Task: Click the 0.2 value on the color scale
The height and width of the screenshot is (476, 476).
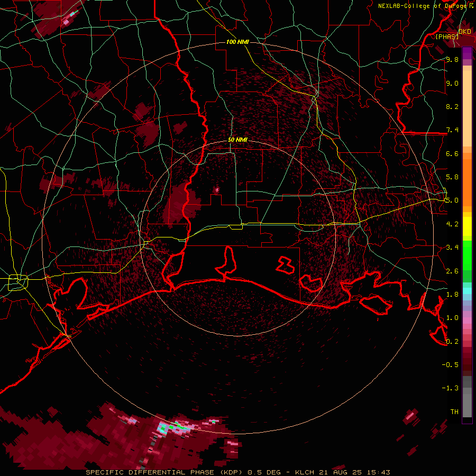Action: click(452, 342)
